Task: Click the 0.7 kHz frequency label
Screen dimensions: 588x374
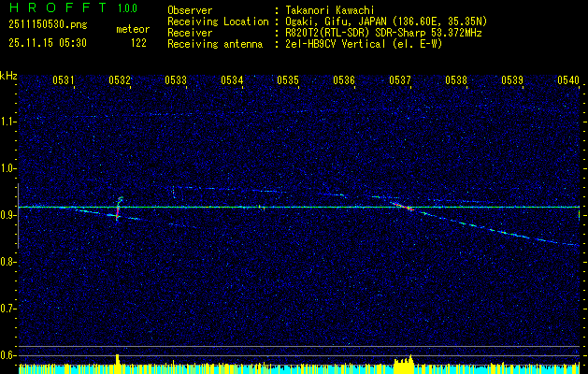Action: click(x=8, y=309)
